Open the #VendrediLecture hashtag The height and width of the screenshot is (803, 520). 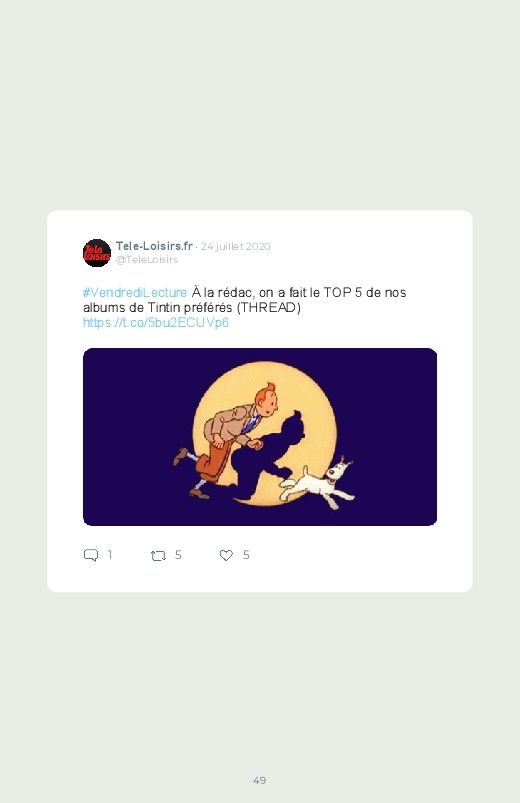point(135,292)
